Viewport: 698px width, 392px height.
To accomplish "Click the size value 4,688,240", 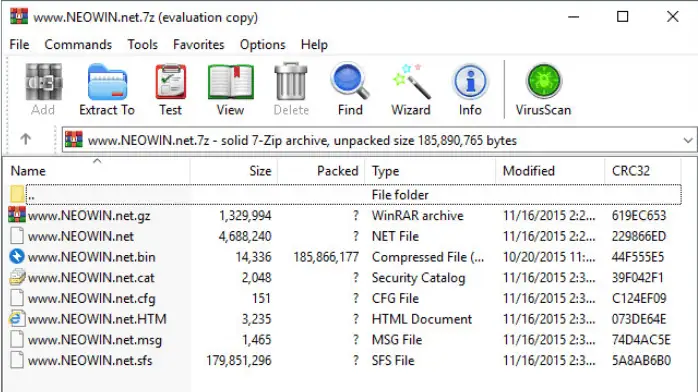I will (x=245, y=236).
